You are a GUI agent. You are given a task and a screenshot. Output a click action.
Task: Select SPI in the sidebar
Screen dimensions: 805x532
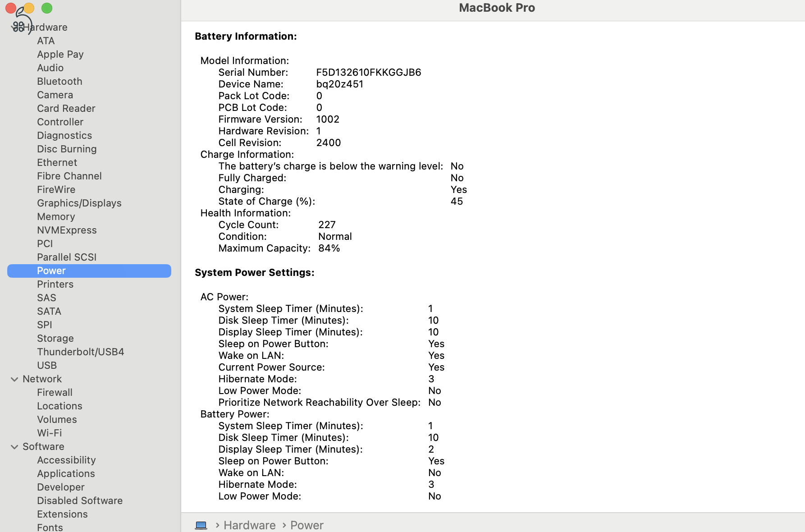[x=45, y=325]
